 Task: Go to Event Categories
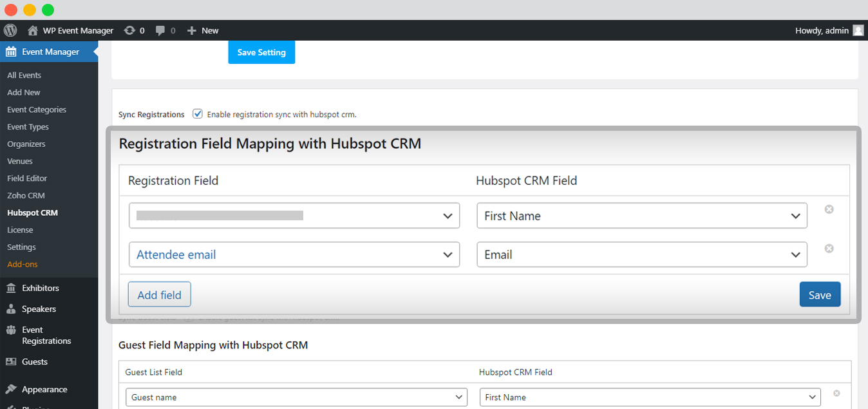coord(37,109)
